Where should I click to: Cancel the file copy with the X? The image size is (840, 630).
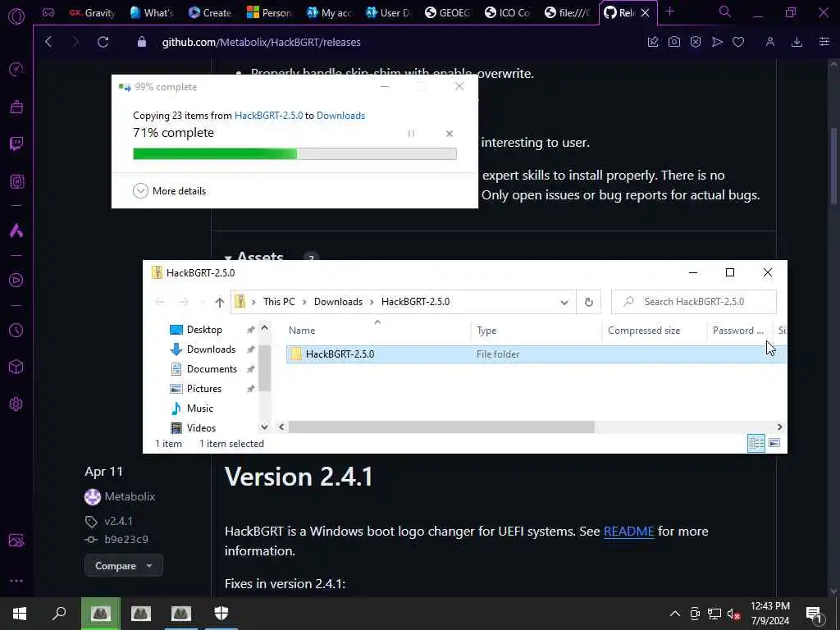coord(450,134)
